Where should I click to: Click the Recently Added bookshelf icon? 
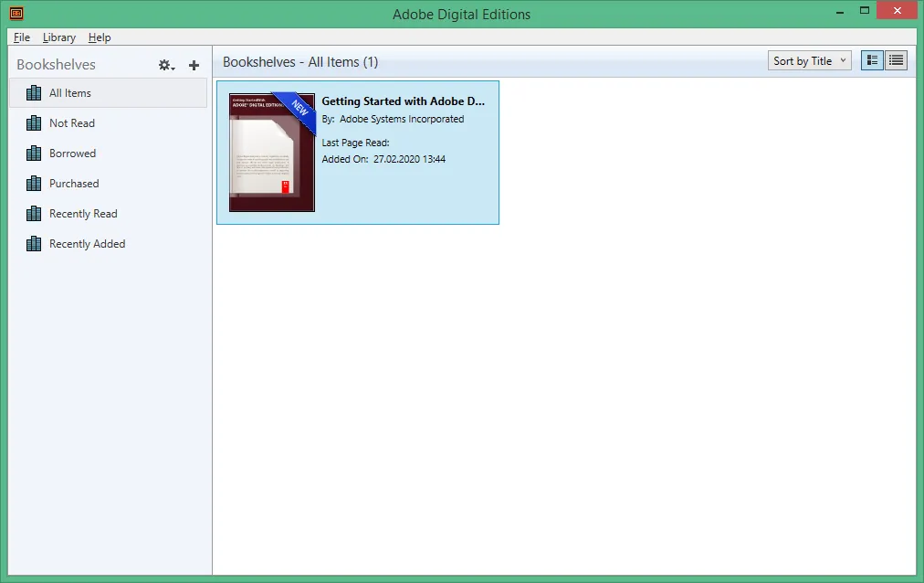click(x=34, y=243)
